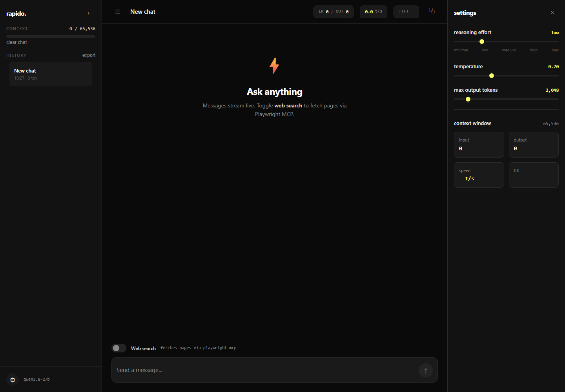Set reasoning effort to max label

[555, 50]
